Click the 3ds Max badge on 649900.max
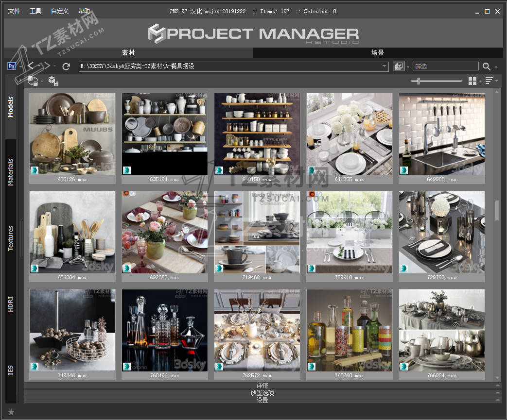Viewport: 507px width, 420px height. (x=404, y=170)
